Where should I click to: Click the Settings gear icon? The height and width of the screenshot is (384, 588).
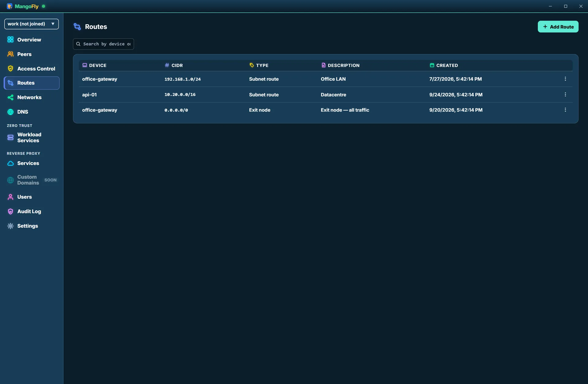(10, 226)
